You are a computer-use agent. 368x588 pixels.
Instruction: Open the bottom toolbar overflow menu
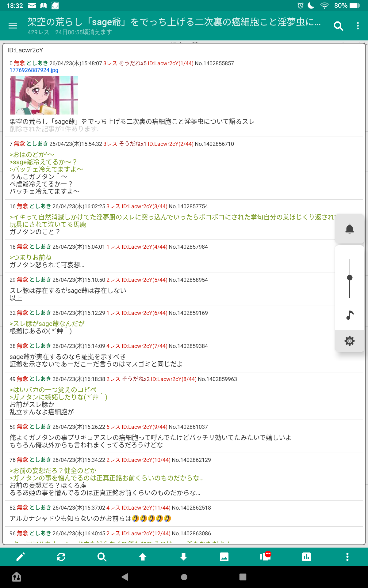[347, 557]
